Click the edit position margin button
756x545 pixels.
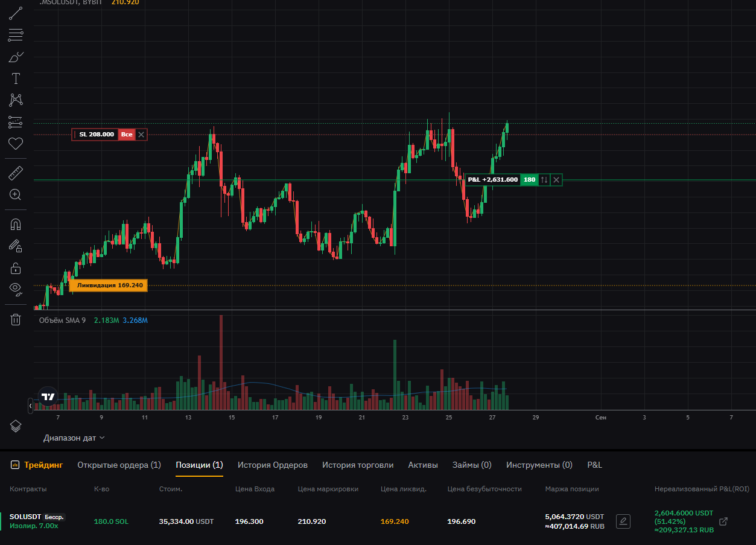623,521
